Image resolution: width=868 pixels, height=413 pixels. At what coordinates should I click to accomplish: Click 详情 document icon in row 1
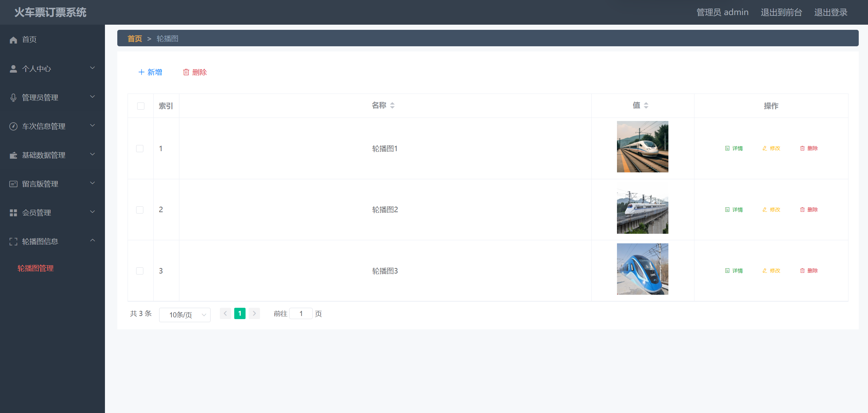[727, 148]
